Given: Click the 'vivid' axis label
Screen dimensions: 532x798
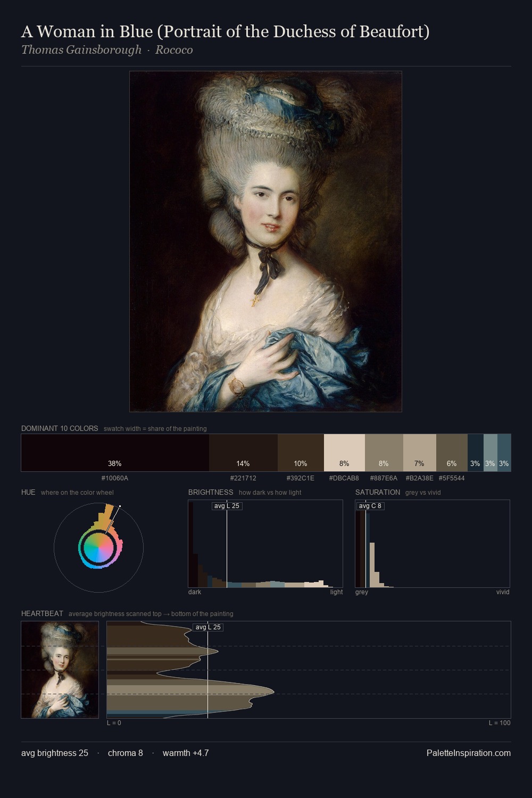Looking at the screenshot, I should coord(503,592).
